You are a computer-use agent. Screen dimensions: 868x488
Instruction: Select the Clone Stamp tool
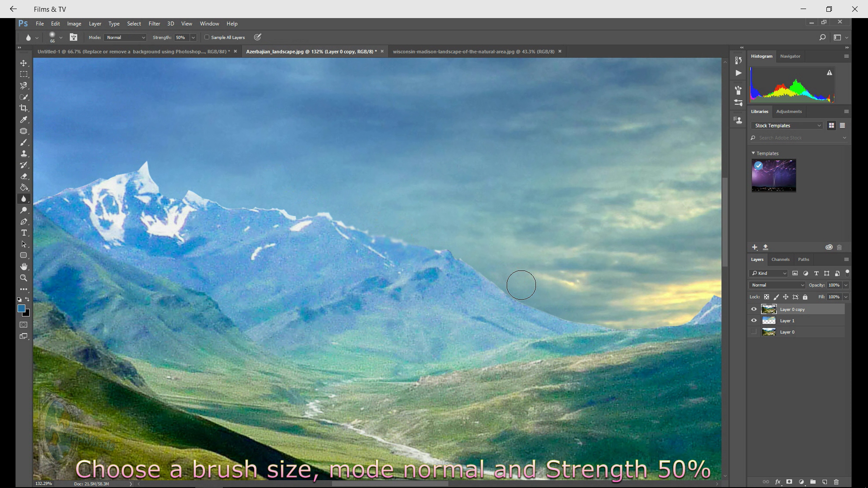(x=24, y=154)
